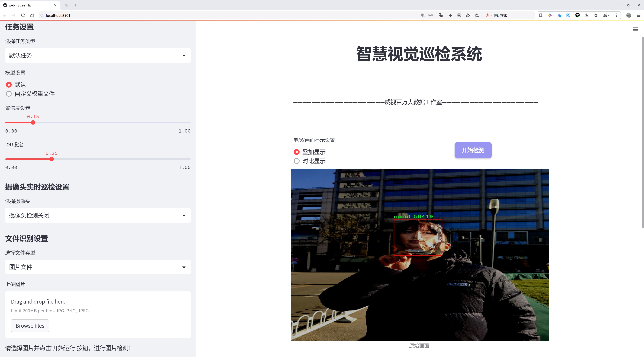644x357 pixels.
Task: Open the user profile avatar
Action: pos(628,15)
